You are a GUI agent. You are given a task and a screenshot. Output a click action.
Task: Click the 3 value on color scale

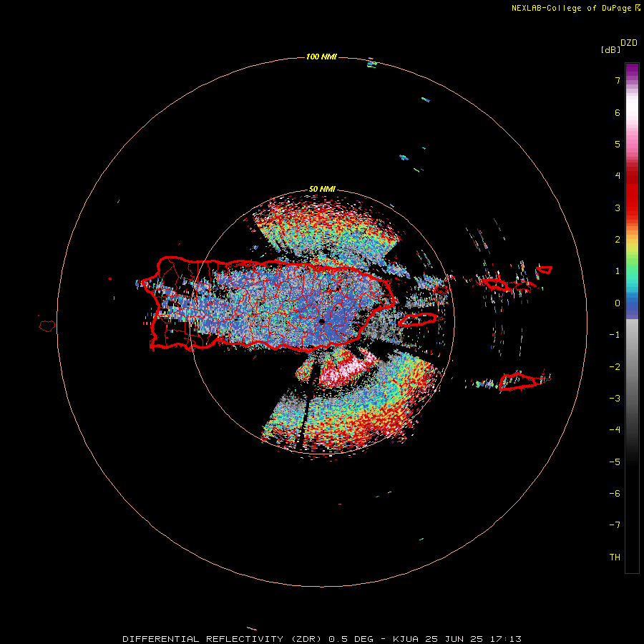(618, 208)
